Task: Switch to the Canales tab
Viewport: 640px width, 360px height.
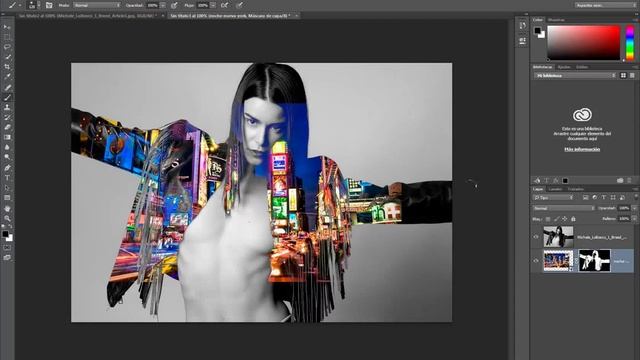Action: [555, 189]
